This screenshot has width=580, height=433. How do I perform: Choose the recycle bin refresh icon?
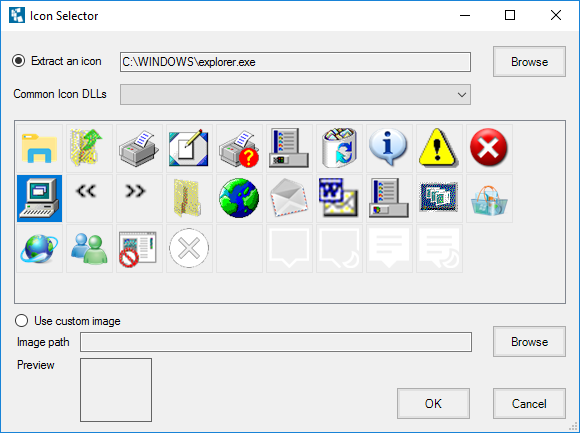pyautogui.click(x=339, y=149)
